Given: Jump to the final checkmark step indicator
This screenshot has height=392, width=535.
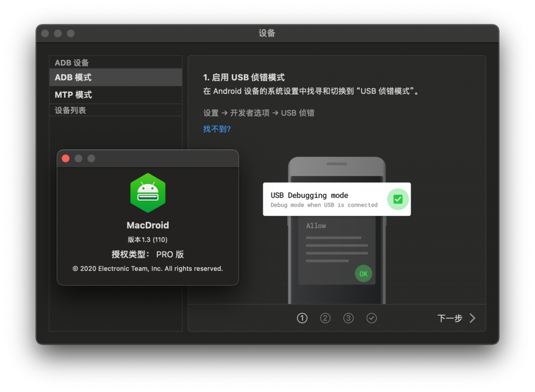Looking at the screenshot, I should click(371, 318).
